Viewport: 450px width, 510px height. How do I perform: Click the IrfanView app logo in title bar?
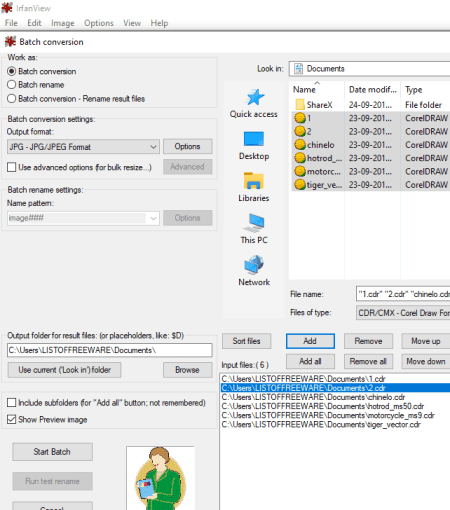[x=7, y=8]
